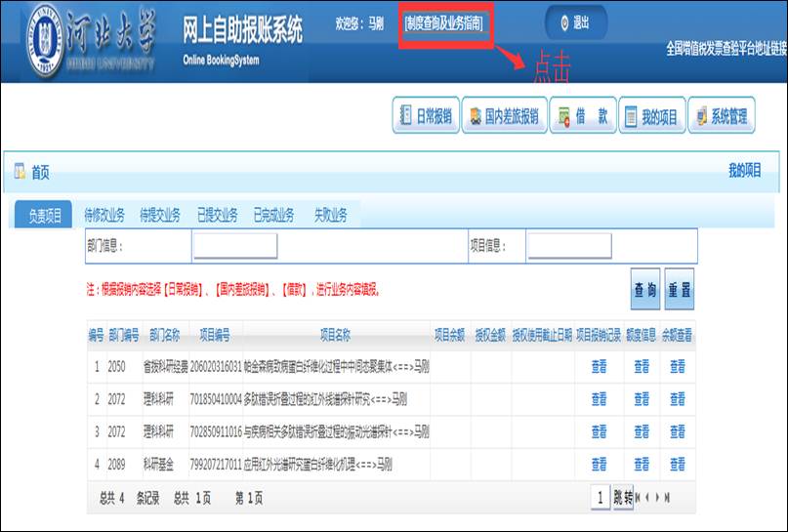Image resolution: width=788 pixels, height=532 pixels.
Task: Open the 借款 loan module
Action: 582,116
